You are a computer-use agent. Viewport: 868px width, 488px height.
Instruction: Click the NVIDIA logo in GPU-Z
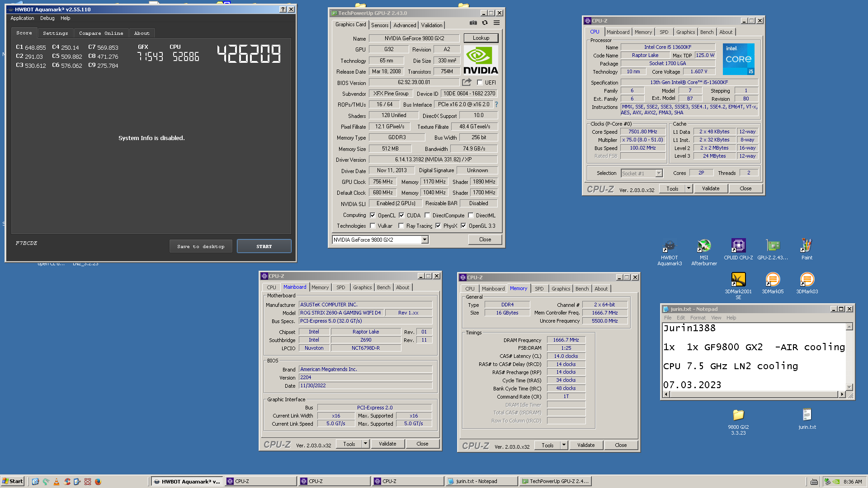(481, 60)
